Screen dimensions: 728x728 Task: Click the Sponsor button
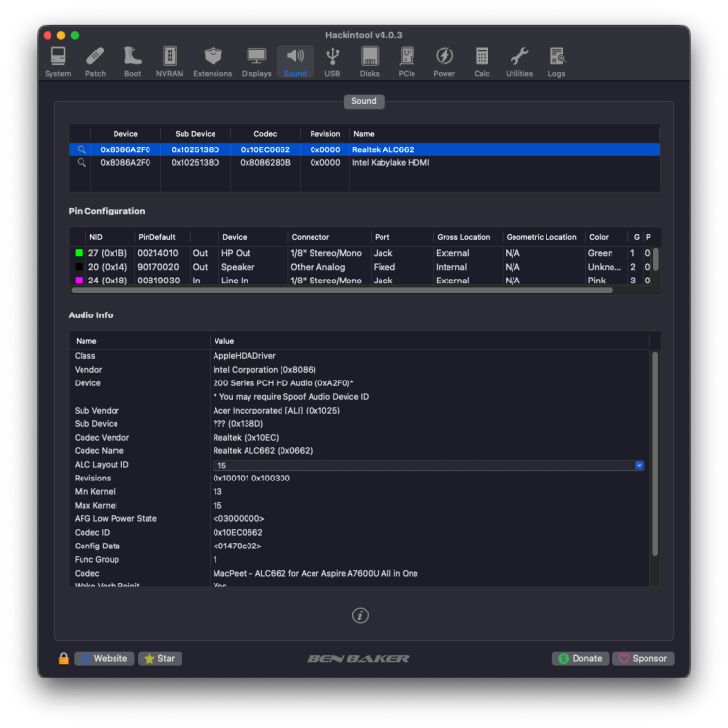(x=644, y=658)
